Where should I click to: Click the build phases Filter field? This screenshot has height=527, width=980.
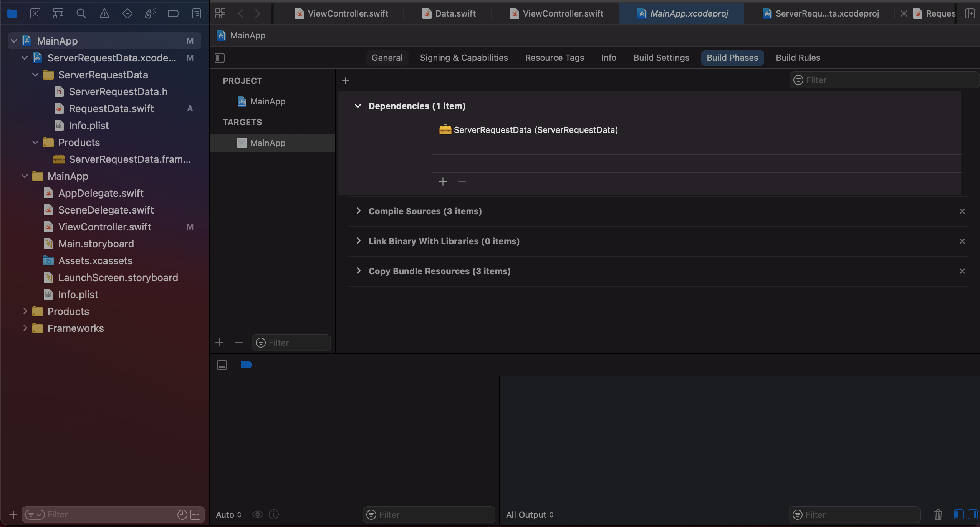[x=883, y=80]
